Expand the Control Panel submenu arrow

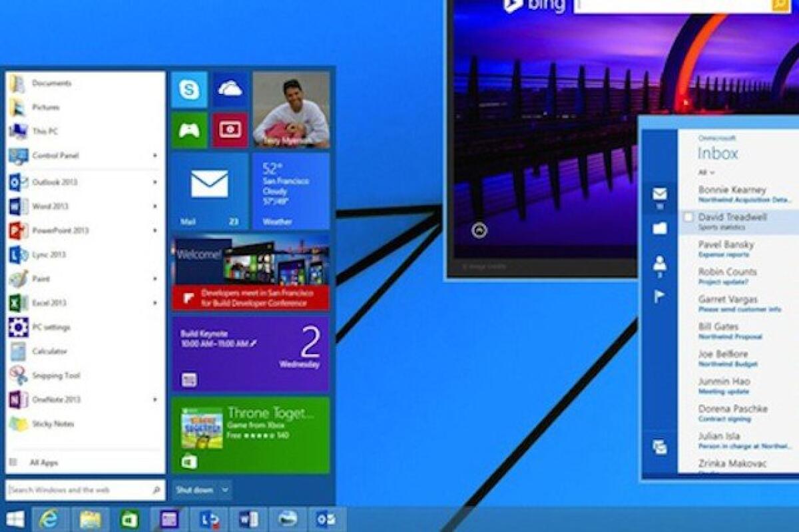click(x=156, y=156)
